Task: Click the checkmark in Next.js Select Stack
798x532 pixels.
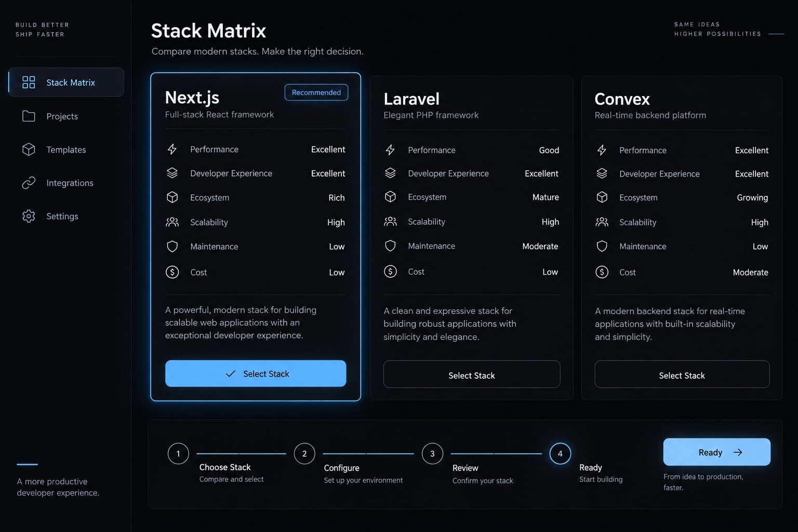Action: click(x=231, y=374)
